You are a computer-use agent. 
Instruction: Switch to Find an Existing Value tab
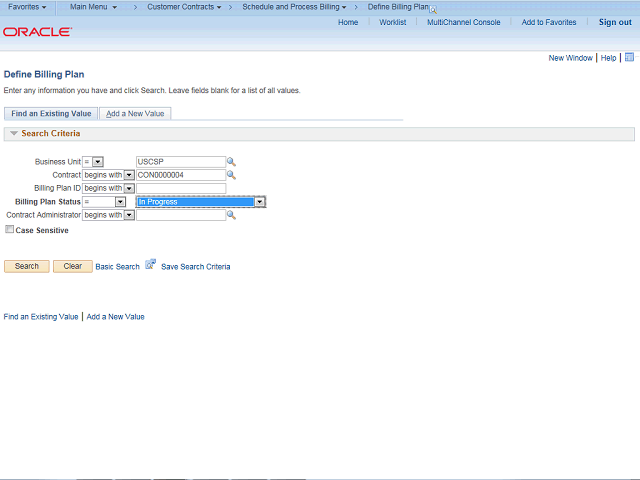[x=51, y=113]
